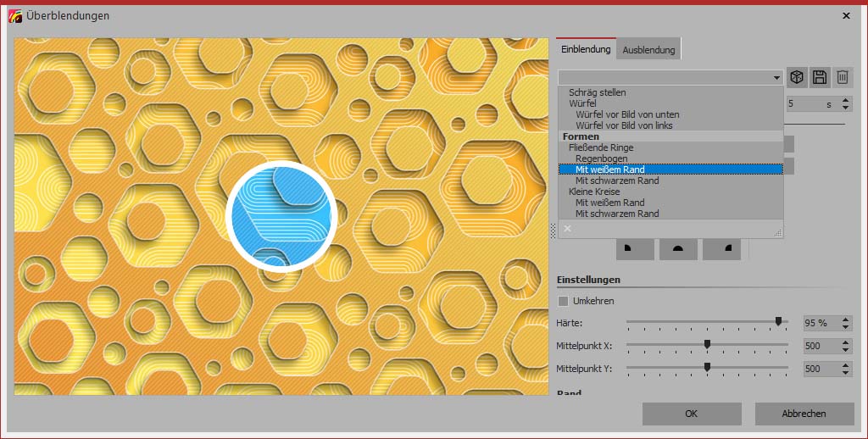Click the Härte slider handle
868x439 pixels.
(x=778, y=321)
